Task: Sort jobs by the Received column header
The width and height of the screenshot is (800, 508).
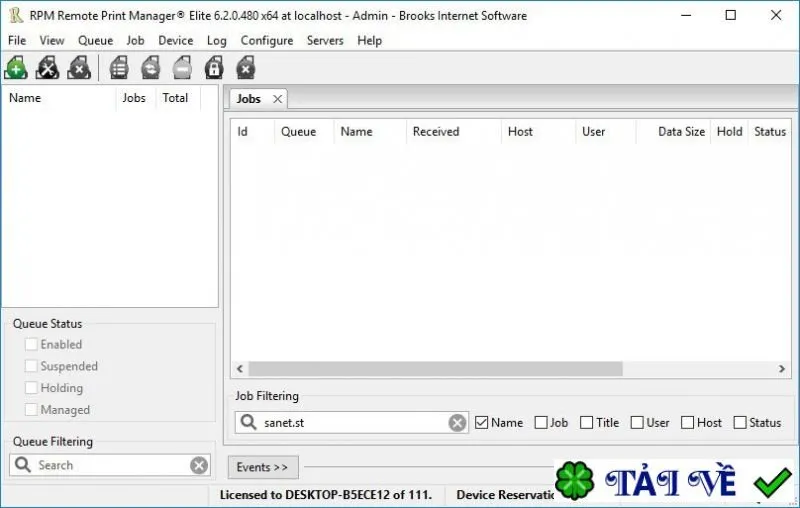Action: 436,132
